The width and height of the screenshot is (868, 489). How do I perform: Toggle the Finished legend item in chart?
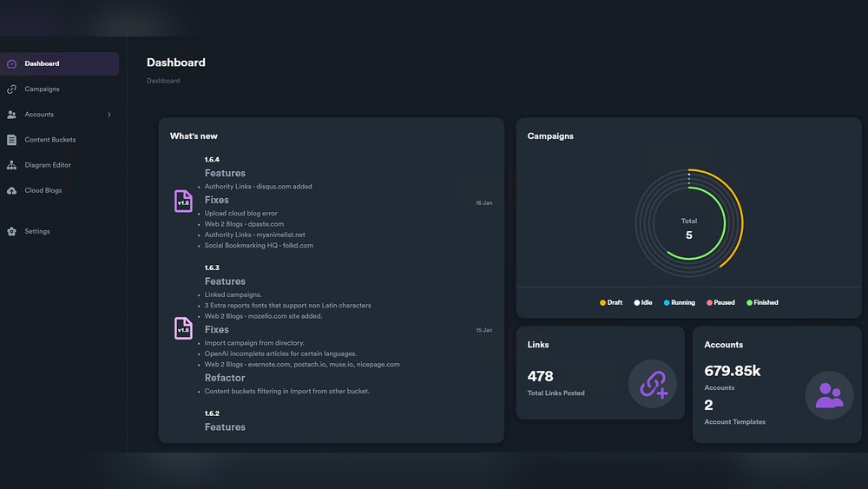point(762,302)
